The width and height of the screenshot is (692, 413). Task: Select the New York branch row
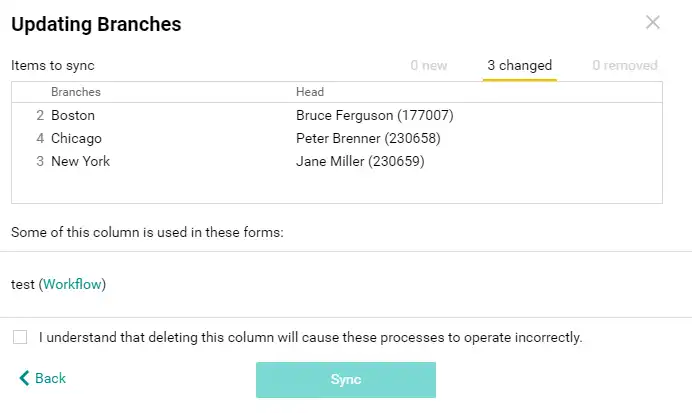point(337,161)
